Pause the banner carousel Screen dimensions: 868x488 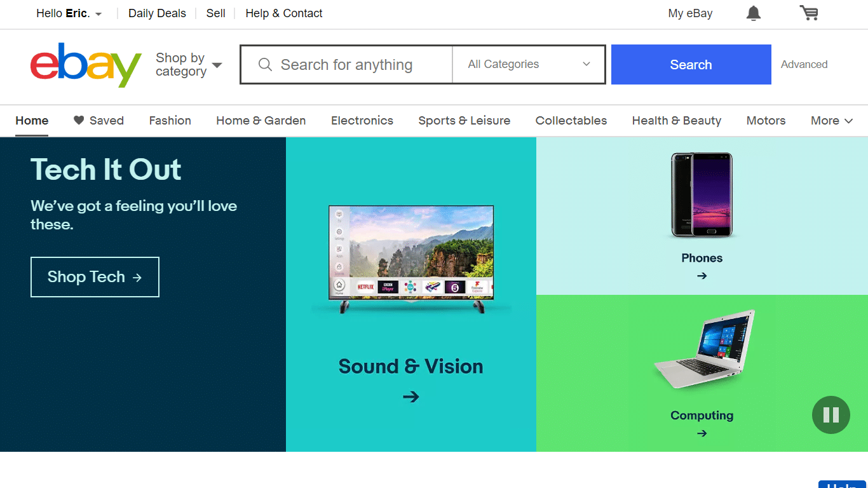(x=831, y=415)
